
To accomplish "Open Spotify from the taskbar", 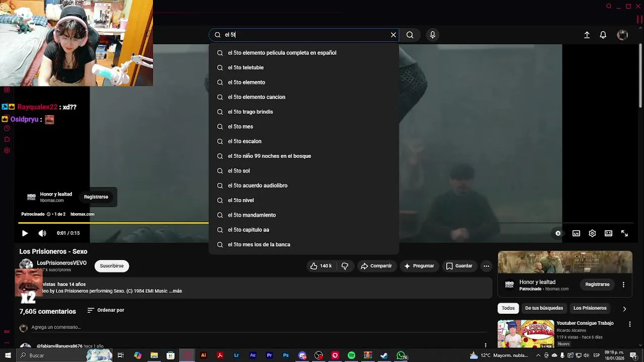I will (x=351, y=355).
